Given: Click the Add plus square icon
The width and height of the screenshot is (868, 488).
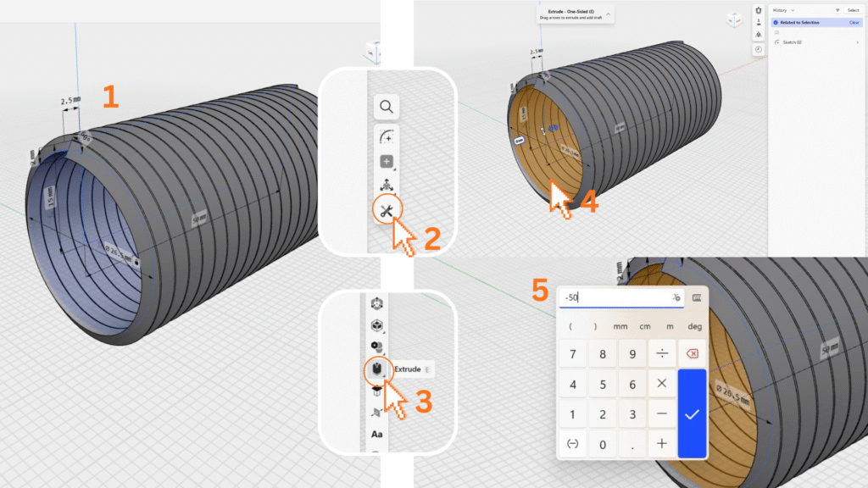Looking at the screenshot, I should point(387,162).
